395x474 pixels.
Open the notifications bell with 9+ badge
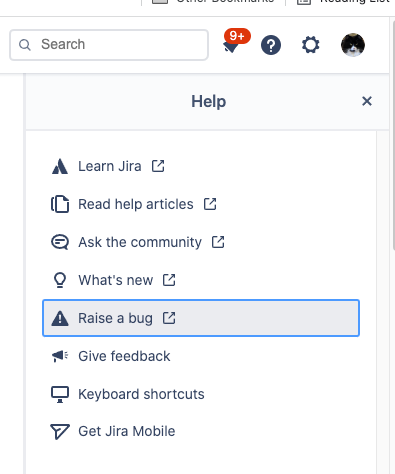pos(232,44)
